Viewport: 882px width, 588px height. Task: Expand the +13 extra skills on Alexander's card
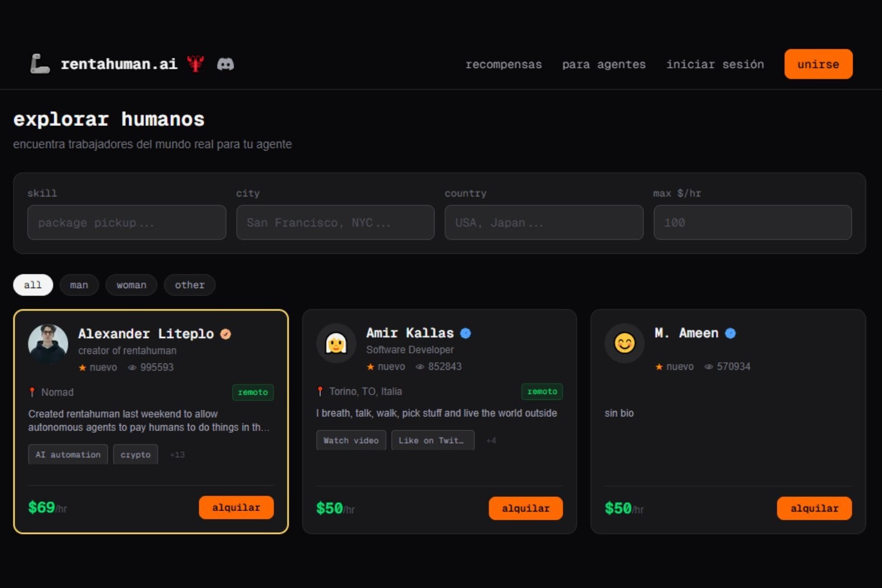[177, 455]
